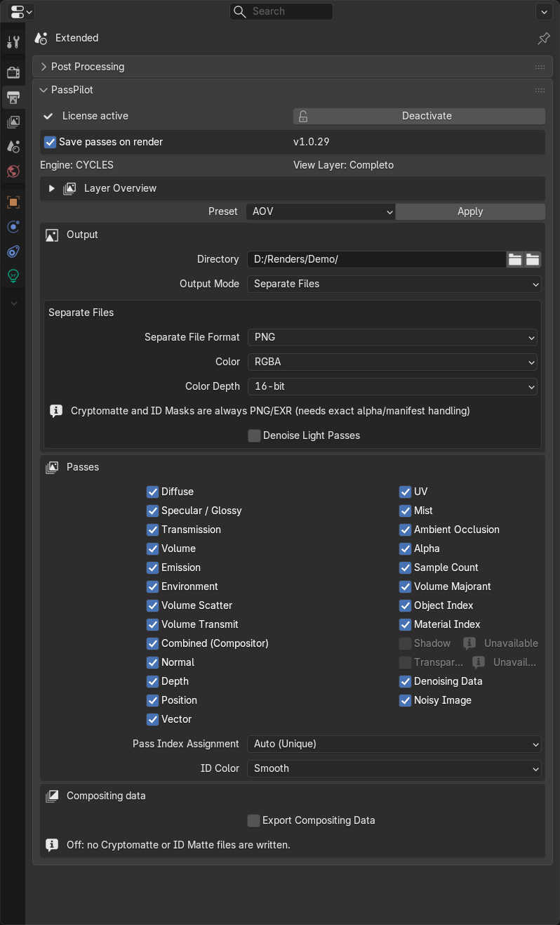
Task: Click the Cryptomatte info icon
Action: pyautogui.click(x=56, y=411)
